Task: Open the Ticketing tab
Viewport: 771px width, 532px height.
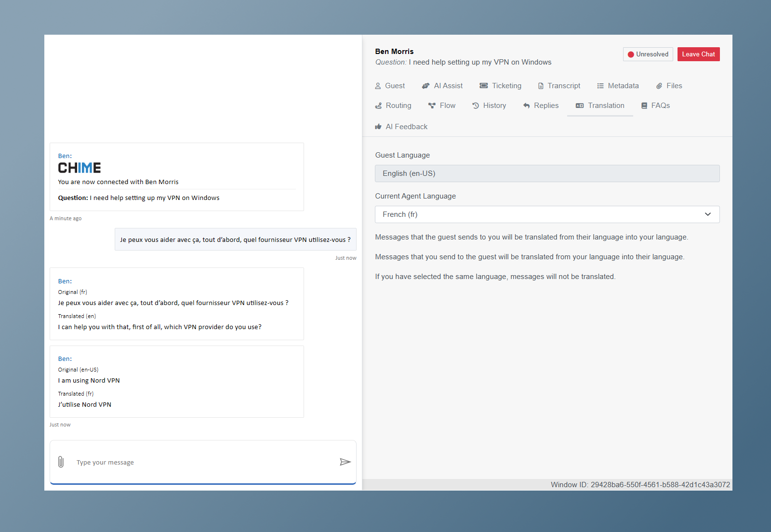Action: tap(501, 86)
